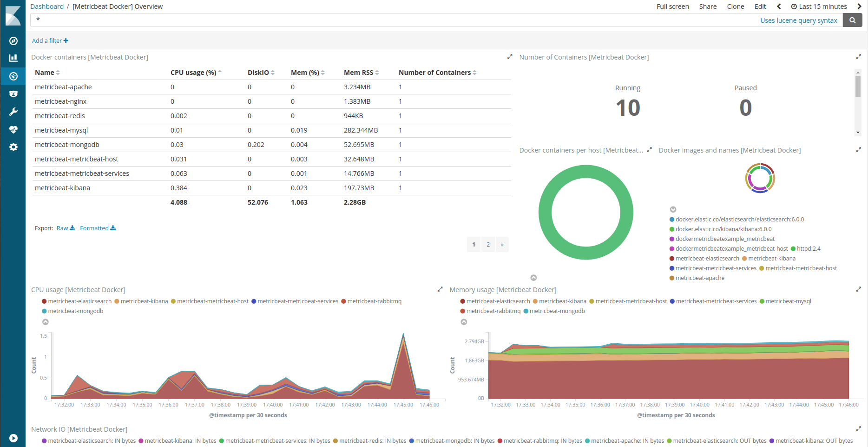Sort the table by Mem RSS
Image resolution: width=868 pixels, height=447 pixels.
click(x=362, y=73)
